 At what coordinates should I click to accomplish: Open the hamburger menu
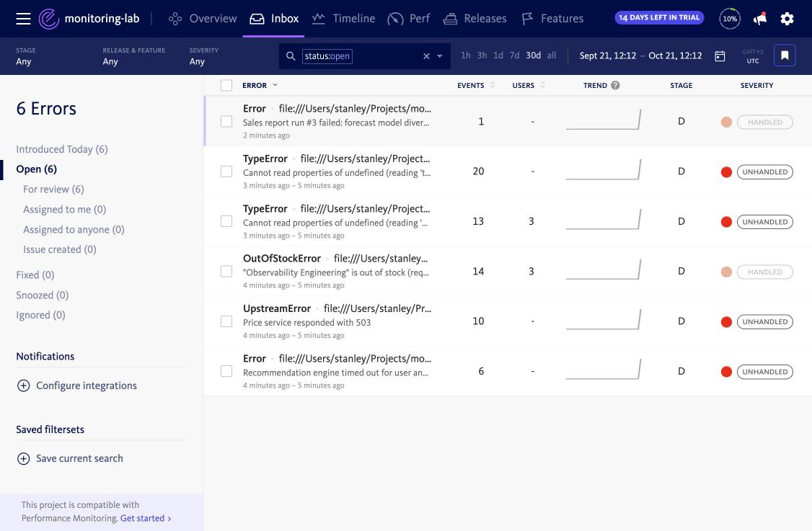[23, 19]
